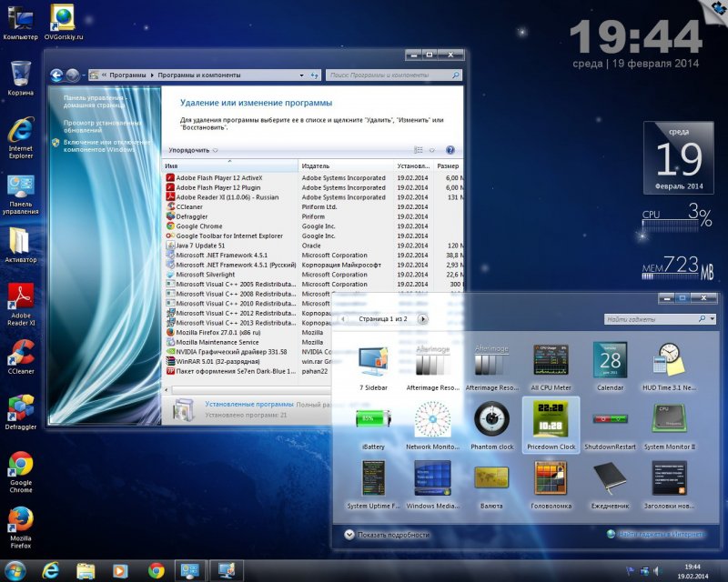Image resolution: width=728 pixels, height=582 pixels.
Task: Open the view options dropdown arrow
Action: coord(431,150)
